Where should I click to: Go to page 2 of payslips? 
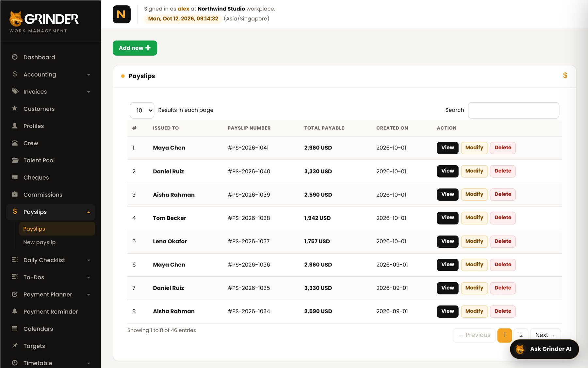click(521, 335)
